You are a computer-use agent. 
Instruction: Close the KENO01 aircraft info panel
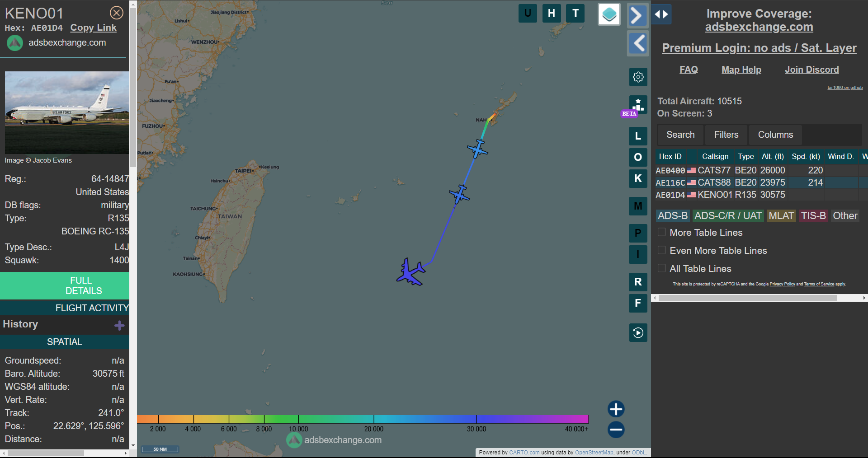coord(117,13)
